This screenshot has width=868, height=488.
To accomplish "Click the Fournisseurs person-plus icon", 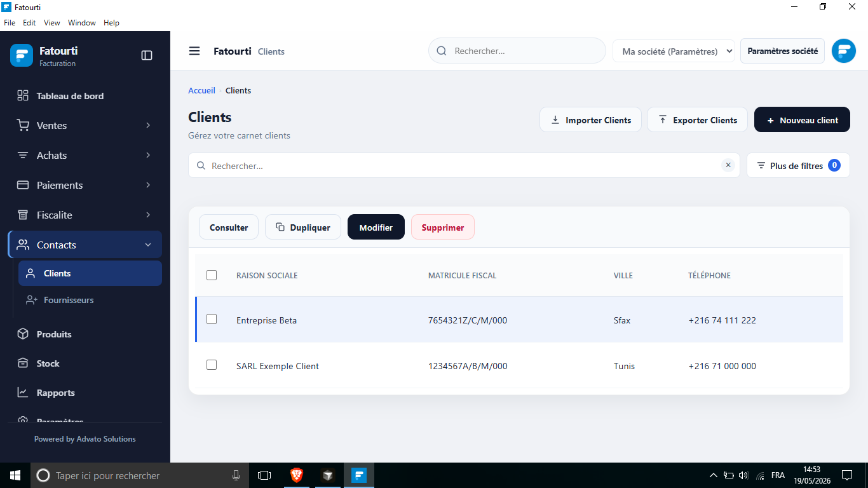I will pyautogui.click(x=31, y=300).
